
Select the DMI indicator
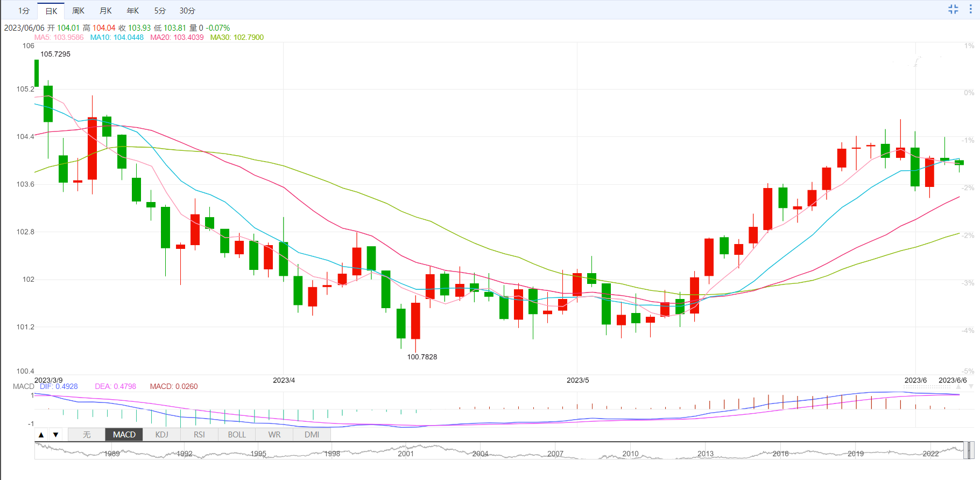coord(312,435)
